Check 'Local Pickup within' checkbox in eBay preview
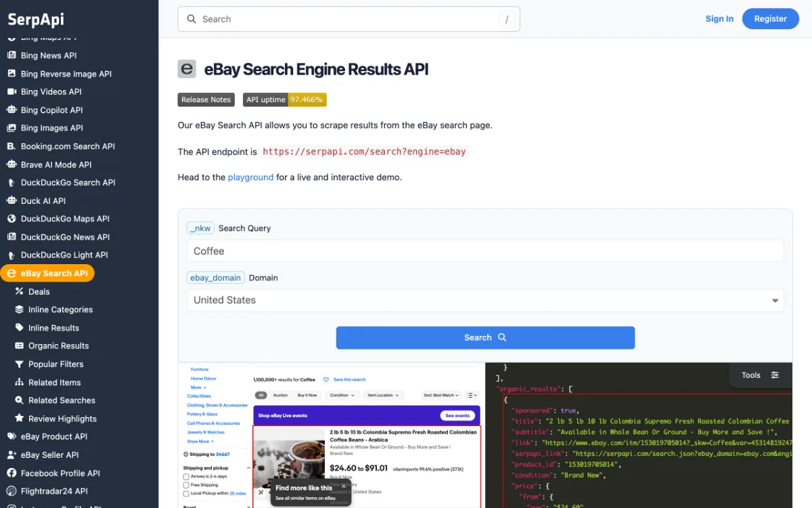 pyautogui.click(x=186, y=493)
